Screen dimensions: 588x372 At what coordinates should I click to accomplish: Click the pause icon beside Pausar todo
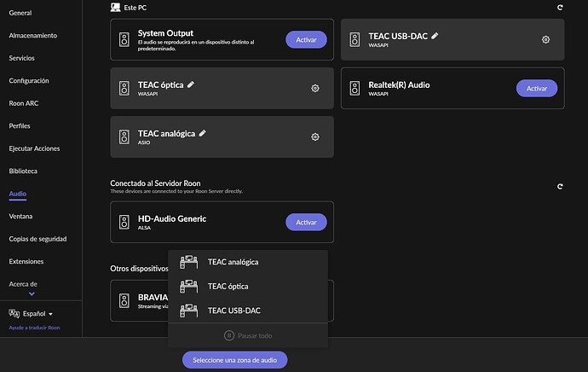click(x=229, y=335)
